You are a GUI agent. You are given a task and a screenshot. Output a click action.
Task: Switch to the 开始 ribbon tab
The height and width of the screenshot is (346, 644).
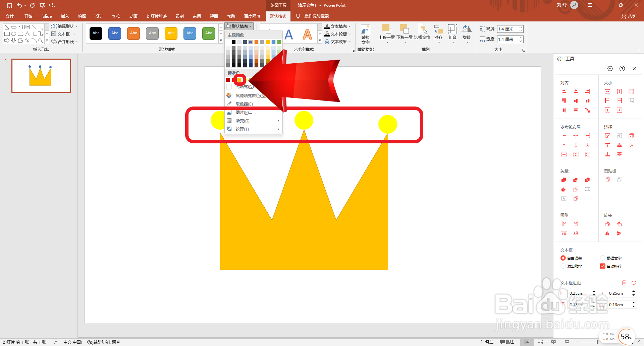29,16
